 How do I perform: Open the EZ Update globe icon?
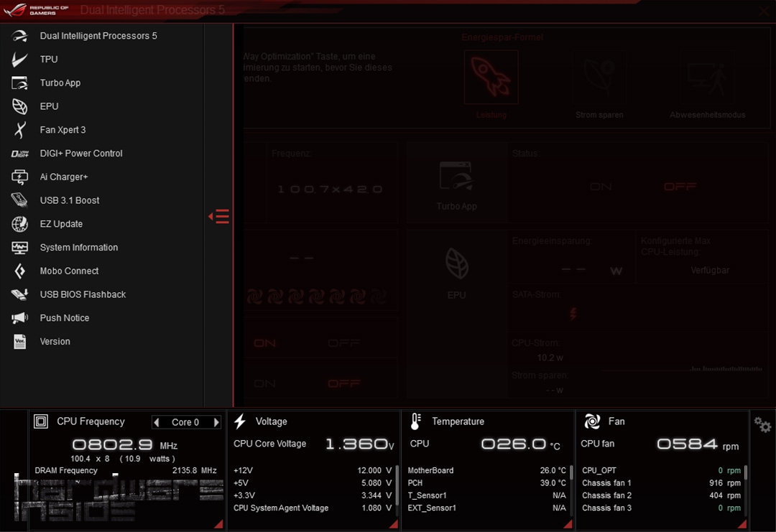[20, 224]
